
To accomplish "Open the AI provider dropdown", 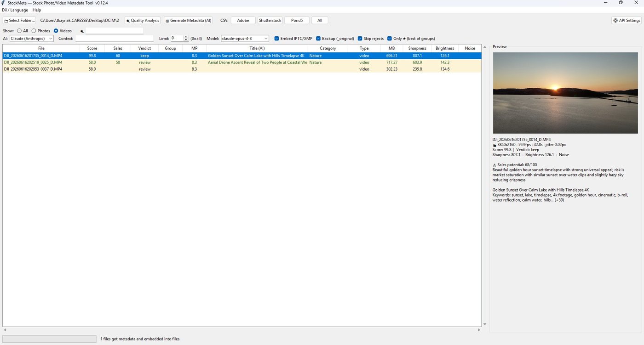I will tap(32, 39).
